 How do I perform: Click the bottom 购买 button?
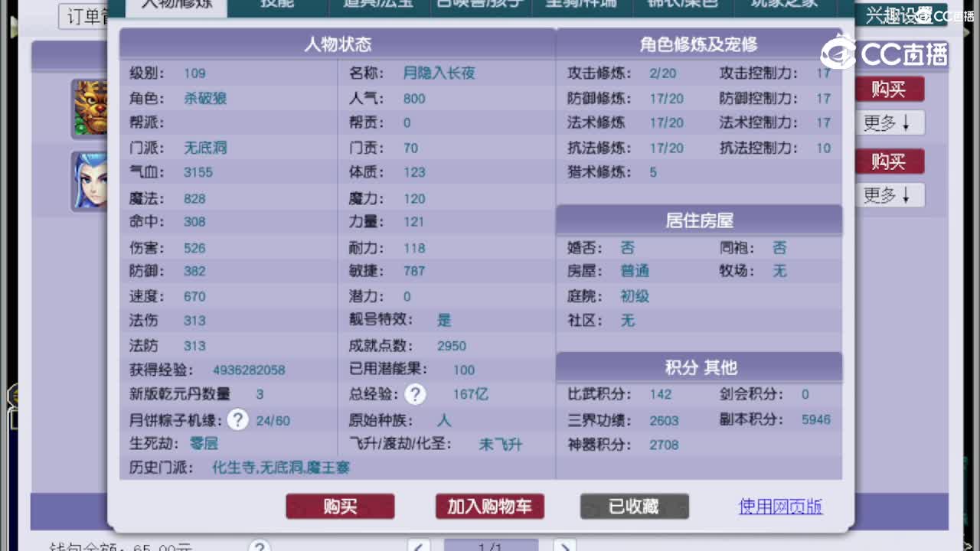340,506
